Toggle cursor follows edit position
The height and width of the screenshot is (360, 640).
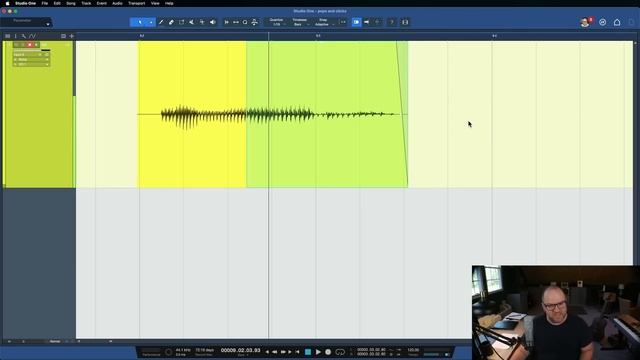pyautogui.click(x=367, y=22)
